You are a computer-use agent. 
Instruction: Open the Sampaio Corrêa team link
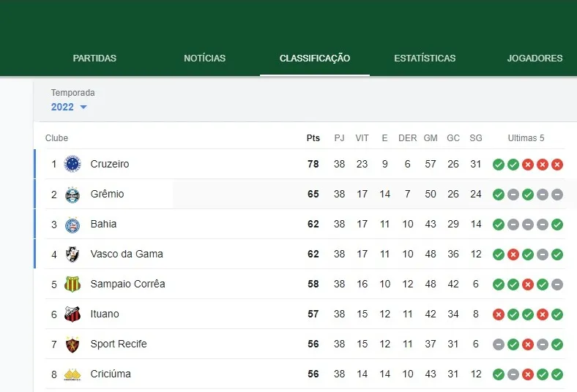click(x=127, y=284)
